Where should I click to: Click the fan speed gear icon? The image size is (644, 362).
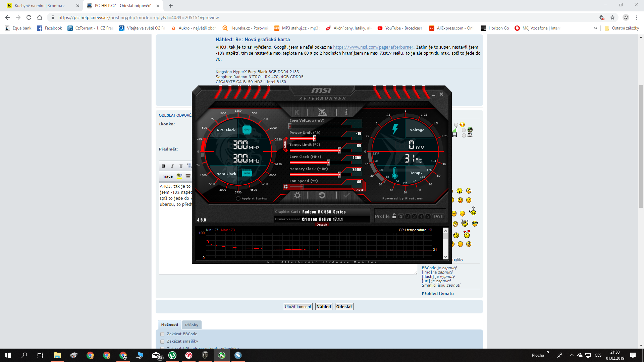(285, 187)
